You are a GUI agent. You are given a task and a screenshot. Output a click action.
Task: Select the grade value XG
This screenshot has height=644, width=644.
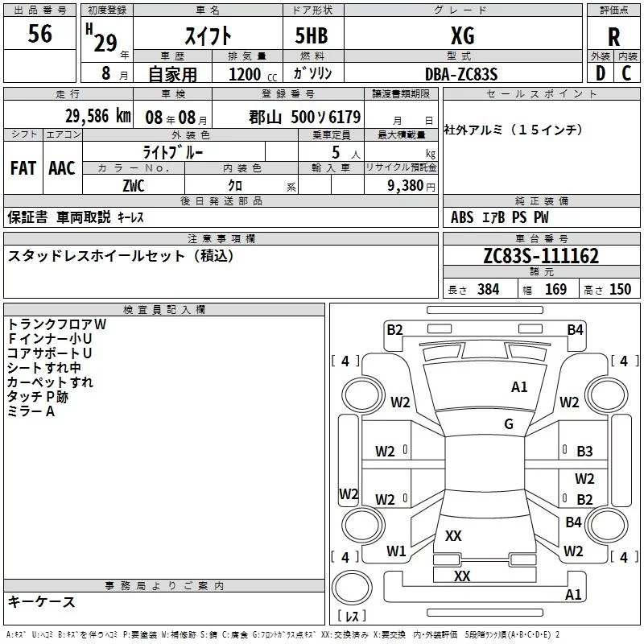click(462, 35)
